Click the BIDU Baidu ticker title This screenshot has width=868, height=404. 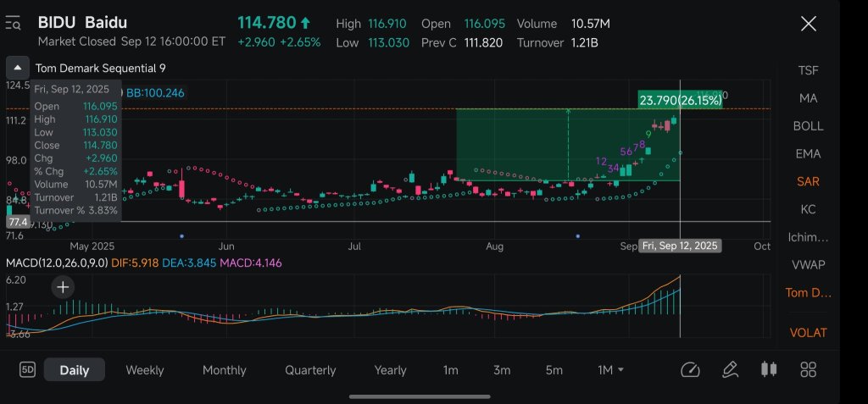[82, 23]
